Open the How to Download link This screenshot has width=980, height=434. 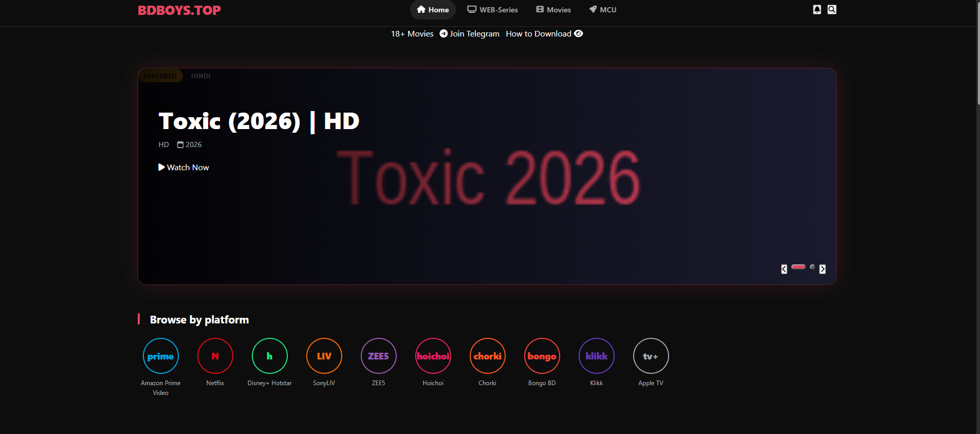544,34
